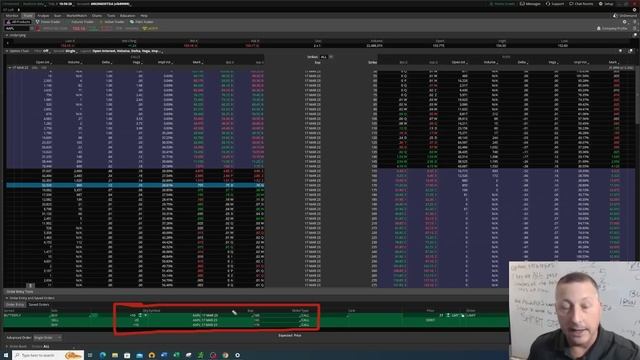This screenshot has height=360, width=640.
Task: Click the AAPL symbol input field
Action: coord(17,29)
